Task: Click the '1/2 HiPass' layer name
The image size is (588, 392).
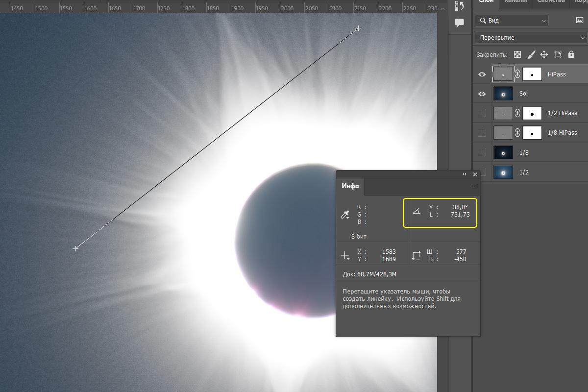Action: click(562, 113)
